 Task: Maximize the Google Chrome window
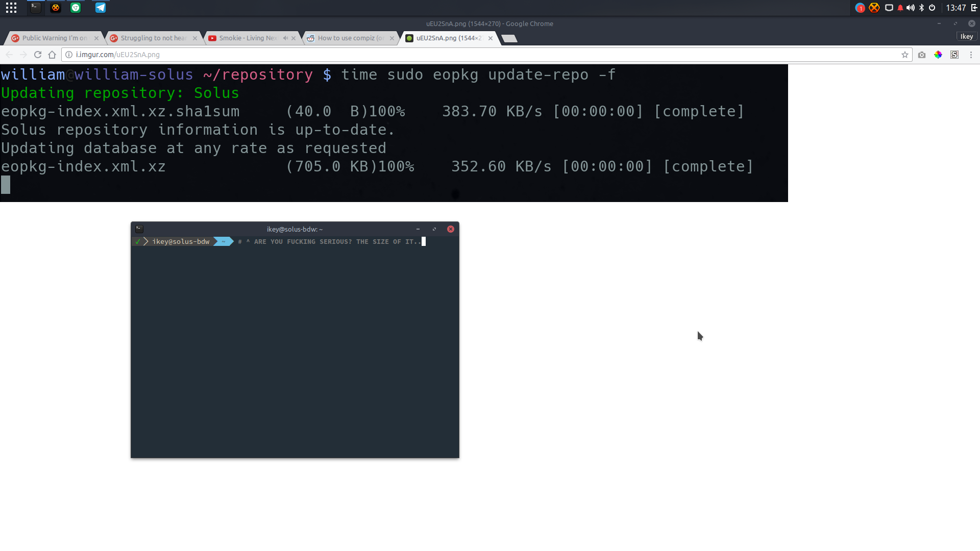pyautogui.click(x=955, y=23)
